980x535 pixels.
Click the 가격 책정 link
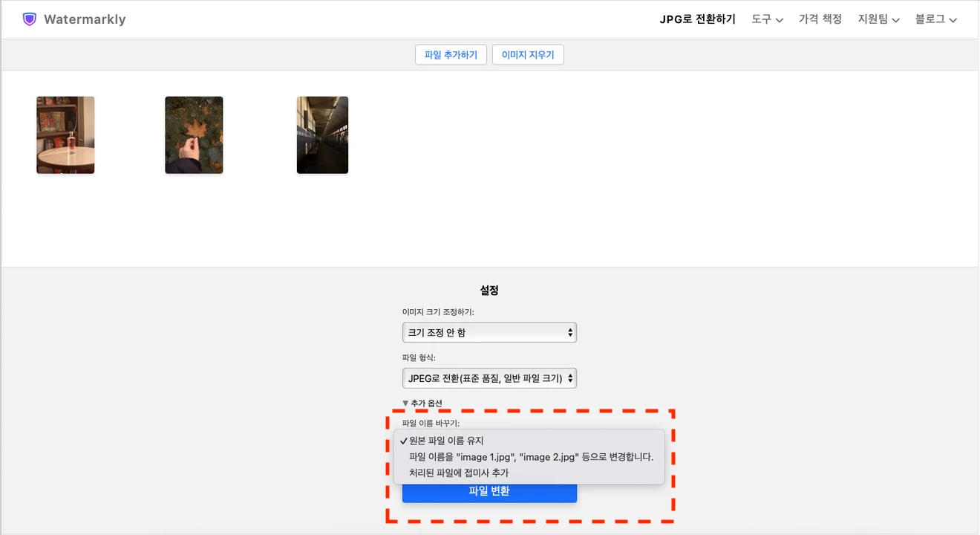coord(820,20)
